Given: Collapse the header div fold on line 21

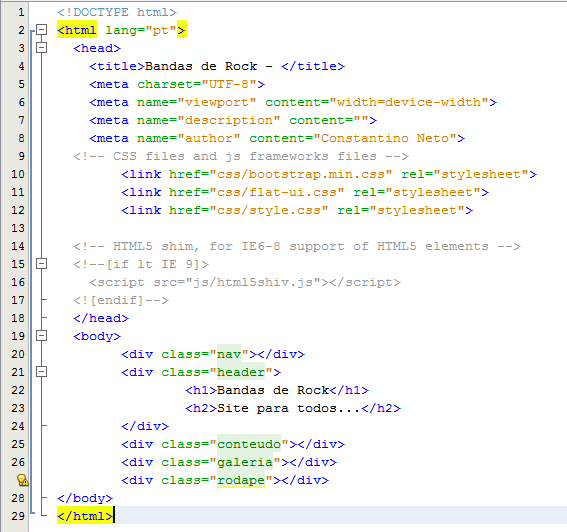Looking at the screenshot, I should coord(42,371).
